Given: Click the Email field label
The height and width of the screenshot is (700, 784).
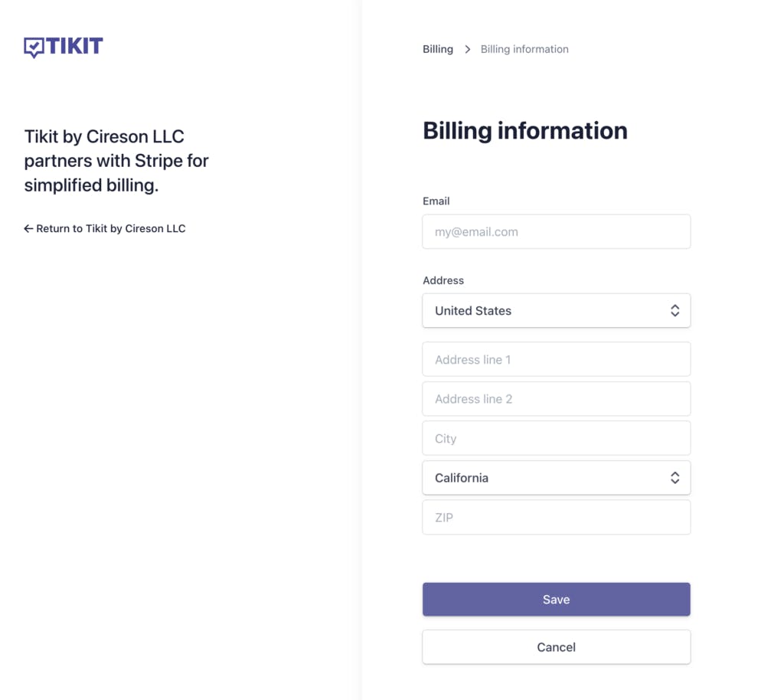Looking at the screenshot, I should click(x=436, y=201).
